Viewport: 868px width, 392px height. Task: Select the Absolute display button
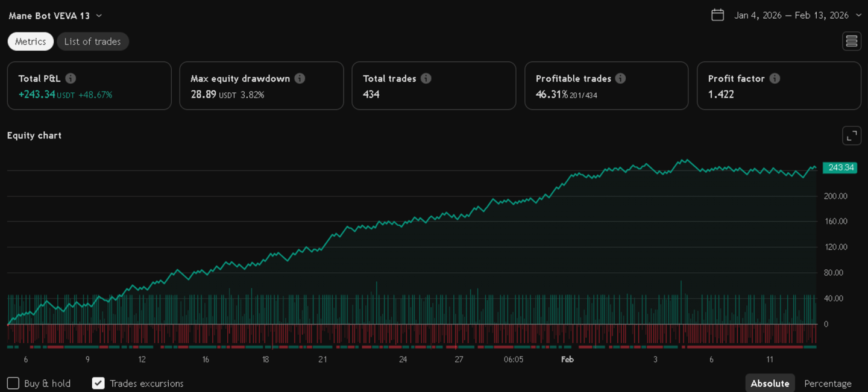770,383
